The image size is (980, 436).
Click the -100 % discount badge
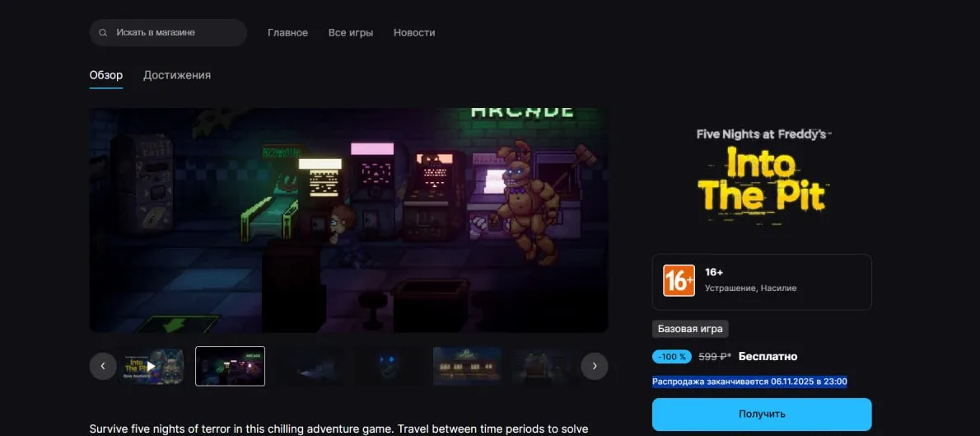click(672, 357)
